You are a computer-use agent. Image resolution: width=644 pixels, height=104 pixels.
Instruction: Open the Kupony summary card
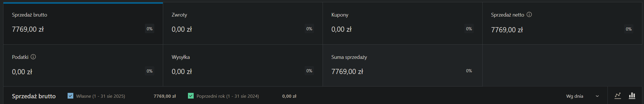(402, 23)
